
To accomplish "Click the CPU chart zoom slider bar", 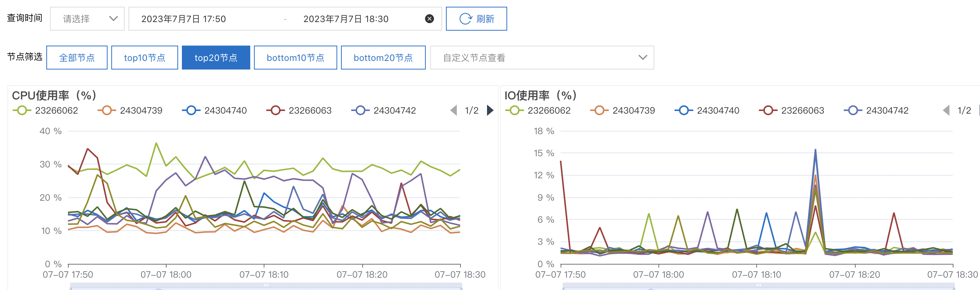I will (x=266, y=286).
